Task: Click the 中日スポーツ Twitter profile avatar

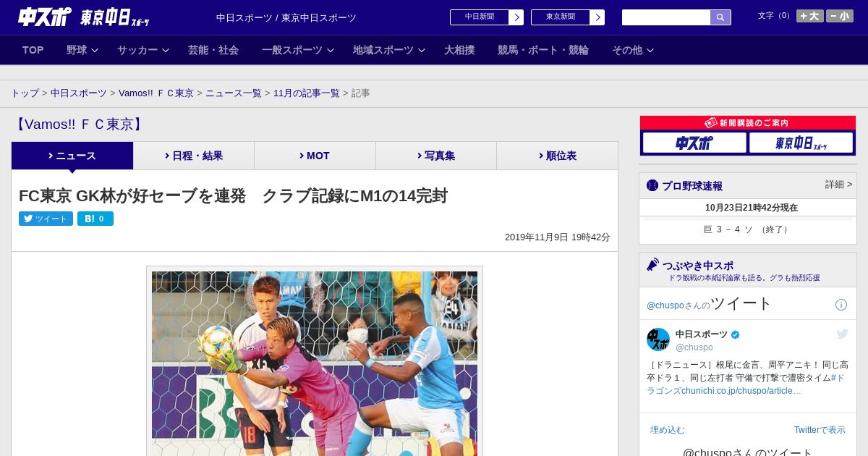Action: click(x=658, y=339)
